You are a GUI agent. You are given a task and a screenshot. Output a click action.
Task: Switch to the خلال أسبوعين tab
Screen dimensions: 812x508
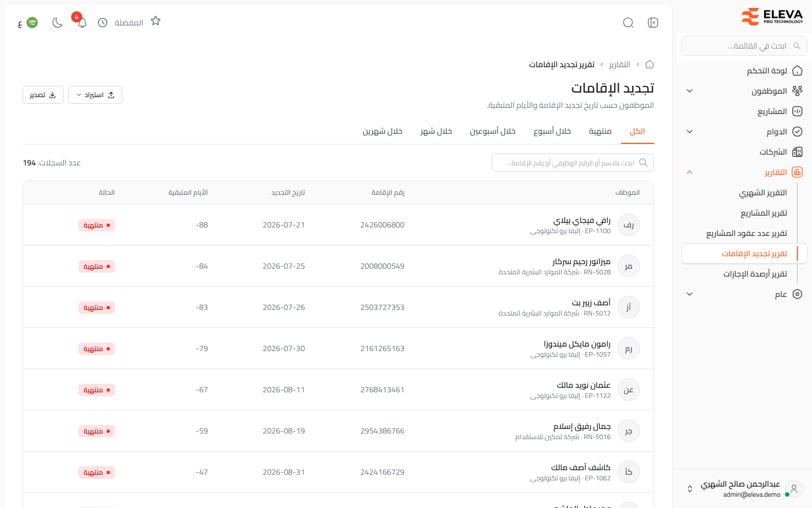[493, 132]
